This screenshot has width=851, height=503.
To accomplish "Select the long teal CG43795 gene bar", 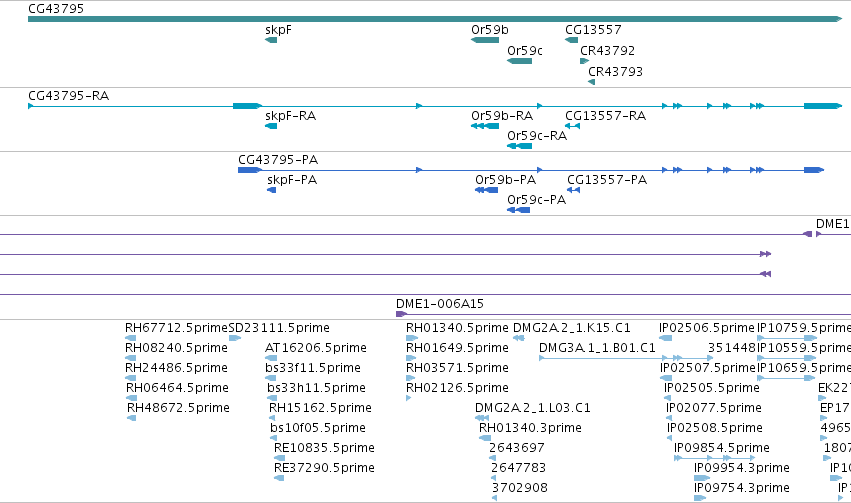I will (x=435, y=19).
